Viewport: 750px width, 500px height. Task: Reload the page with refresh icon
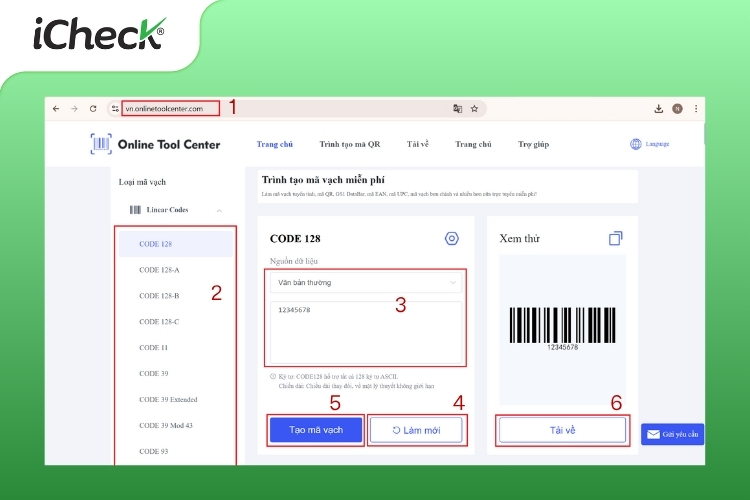(93, 109)
